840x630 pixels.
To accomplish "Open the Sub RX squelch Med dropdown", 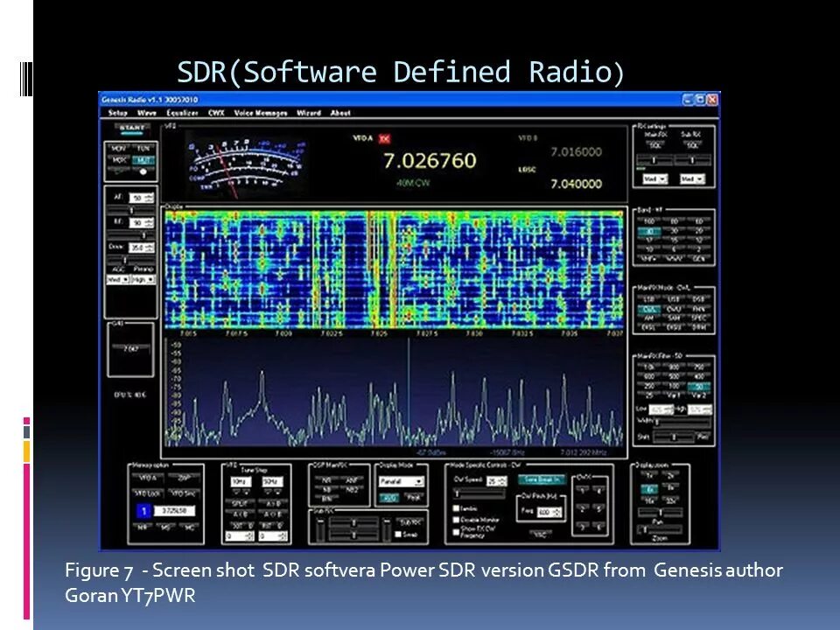I will tap(691, 178).
